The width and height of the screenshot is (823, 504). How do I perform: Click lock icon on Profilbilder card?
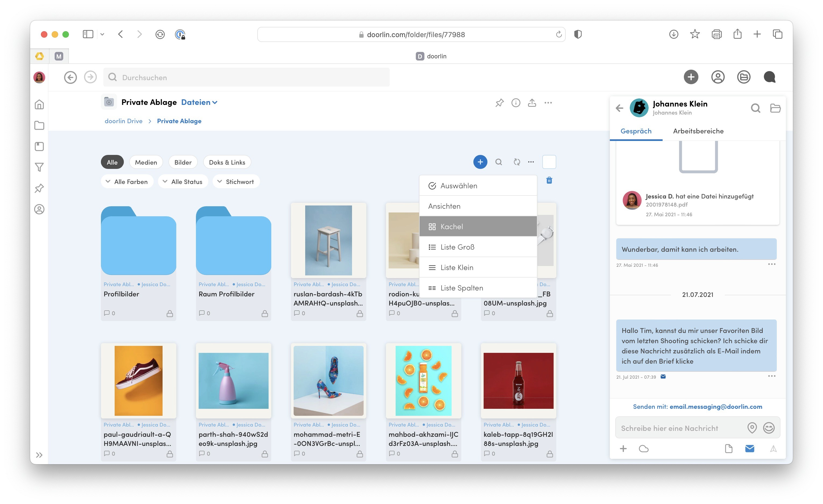[170, 313]
